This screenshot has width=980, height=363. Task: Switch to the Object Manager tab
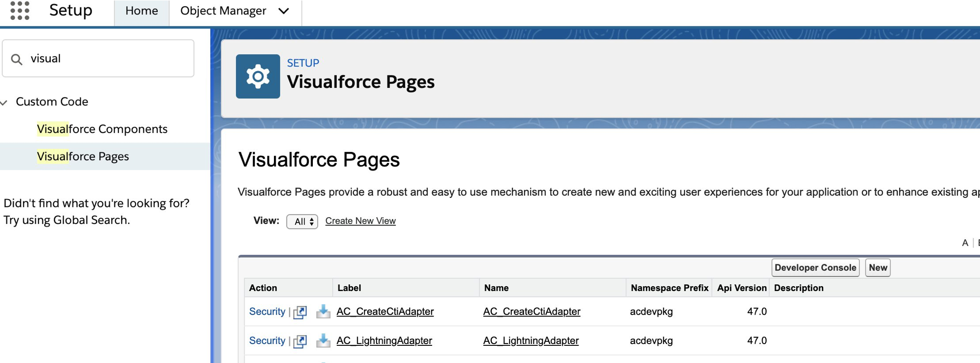pyautogui.click(x=223, y=11)
